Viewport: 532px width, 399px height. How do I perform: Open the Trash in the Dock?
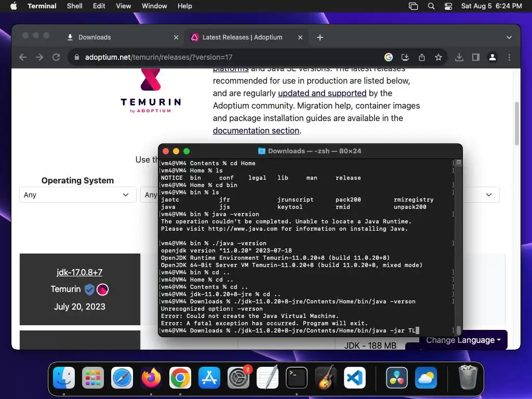click(468, 378)
